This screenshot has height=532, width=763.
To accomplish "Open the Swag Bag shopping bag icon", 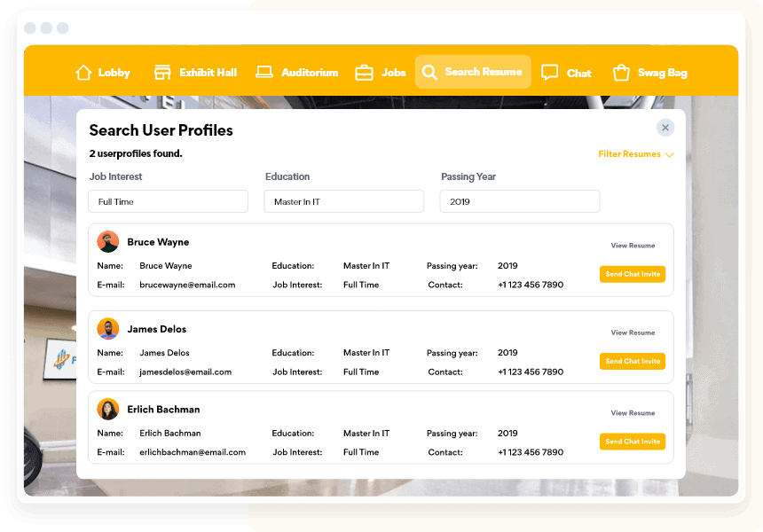I will [621, 73].
